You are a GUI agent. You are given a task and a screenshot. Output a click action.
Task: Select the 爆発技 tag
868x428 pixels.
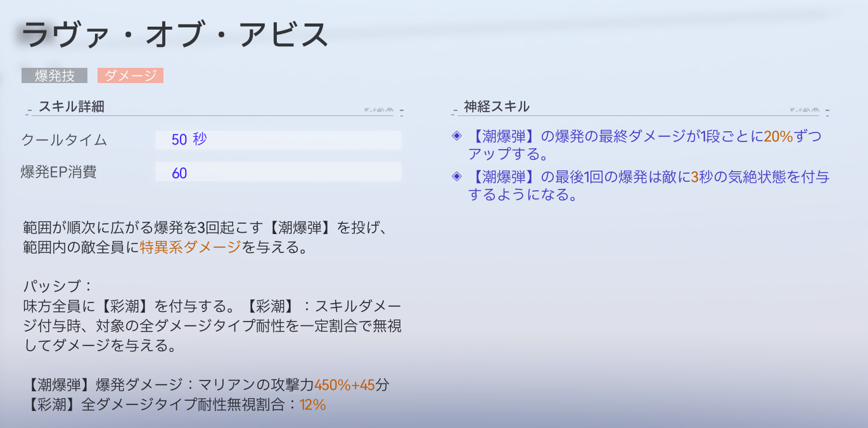click(x=55, y=76)
